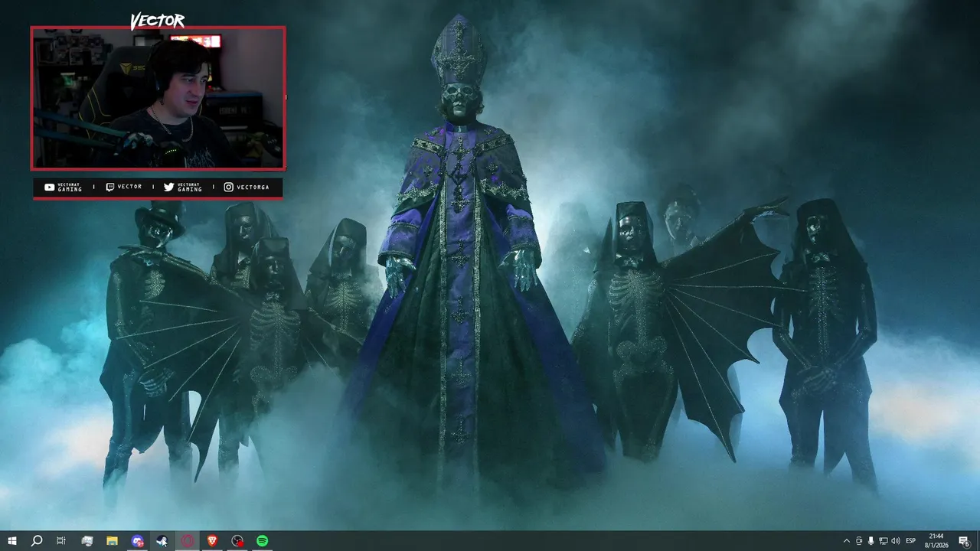Viewport: 980px width, 551px height.
Task: Show hidden system tray icons
Action: 846,541
